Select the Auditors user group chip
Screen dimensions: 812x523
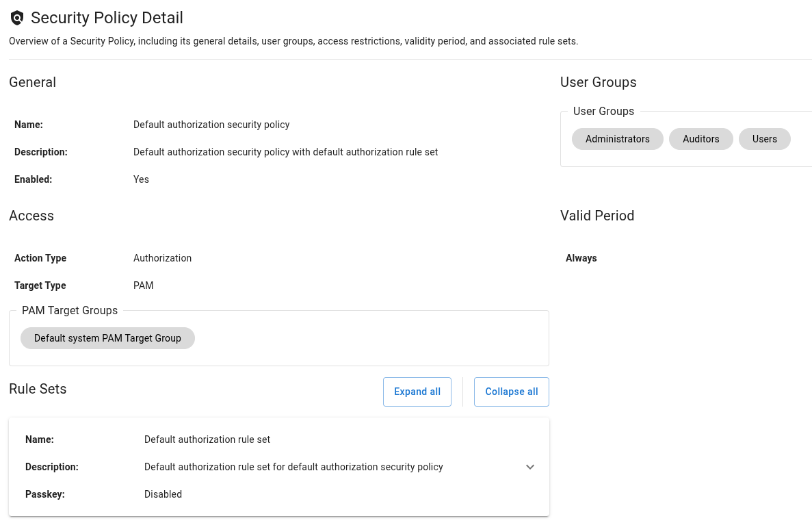(x=701, y=139)
